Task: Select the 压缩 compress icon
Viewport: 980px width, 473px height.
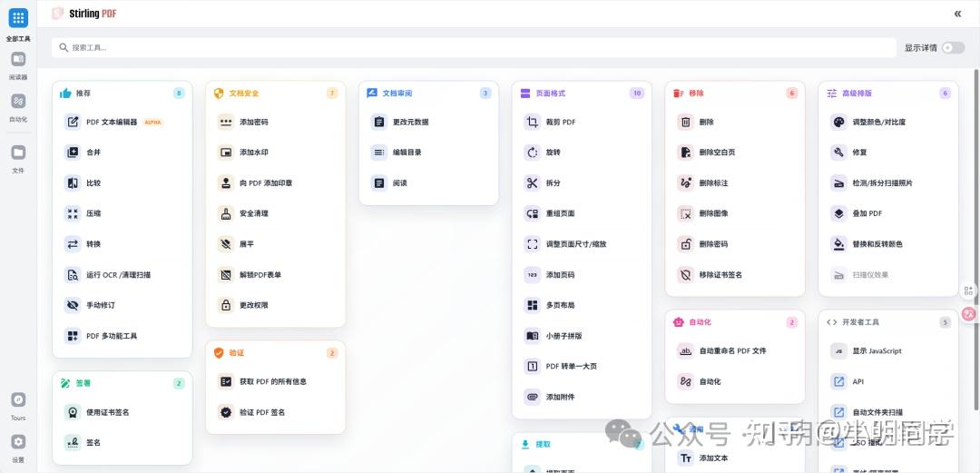Action: click(x=73, y=213)
